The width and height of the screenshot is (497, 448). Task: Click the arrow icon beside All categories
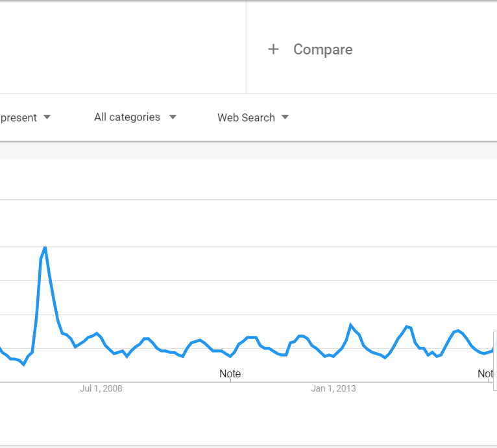(x=173, y=117)
